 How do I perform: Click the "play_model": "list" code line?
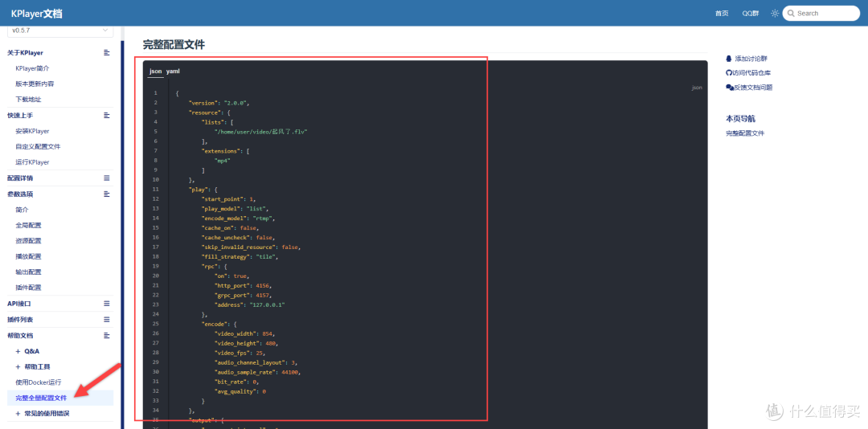235,208
